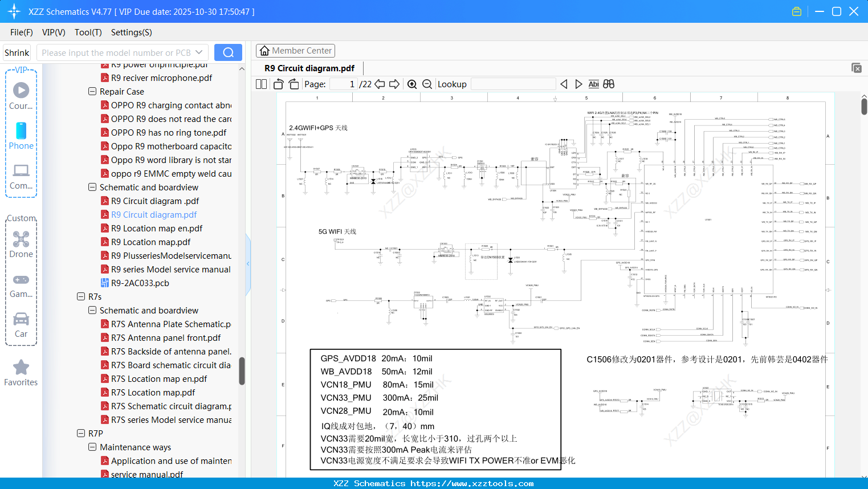Collapse the R7P tree node
The width and height of the screenshot is (868, 489).
[80, 433]
